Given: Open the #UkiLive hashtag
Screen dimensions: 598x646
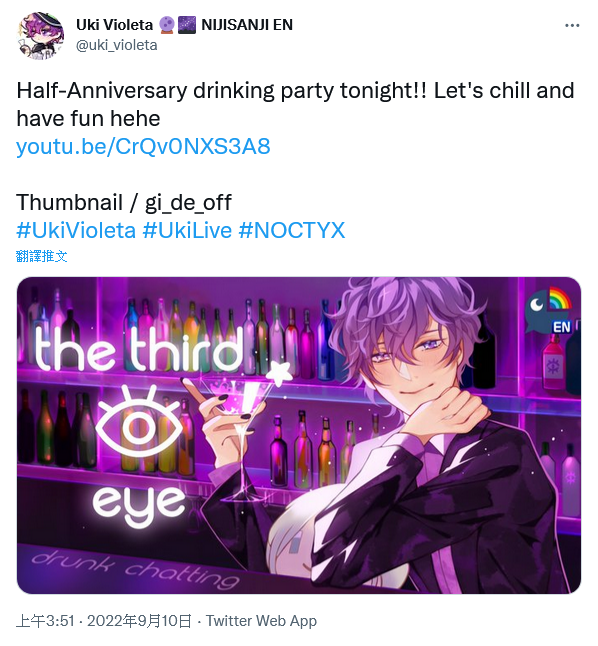Looking at the screenshot, I should (x=187, y=230).
